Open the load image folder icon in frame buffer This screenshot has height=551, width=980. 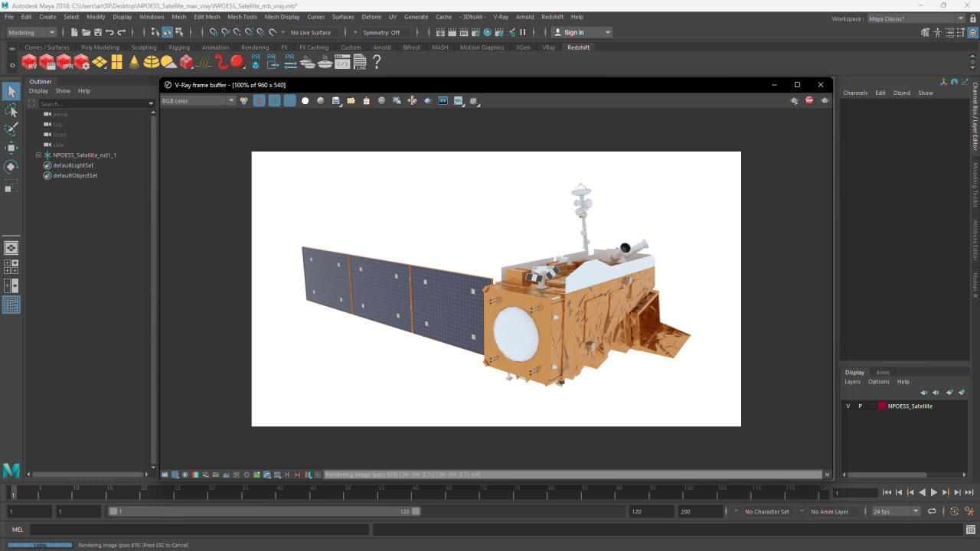tap(351, 100)
